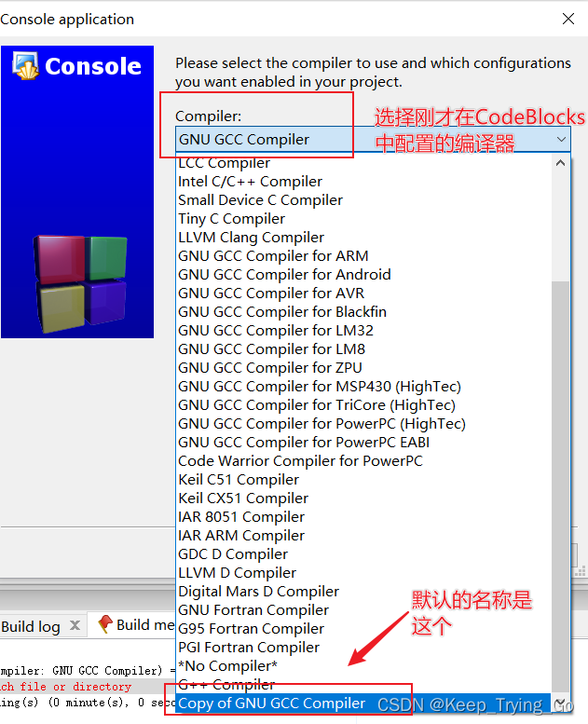Viewport: 588px width, 724px height.
Task: Click the scroll-down arrow in compiler list
Action: pyautogui.click(x=560, y=704)
